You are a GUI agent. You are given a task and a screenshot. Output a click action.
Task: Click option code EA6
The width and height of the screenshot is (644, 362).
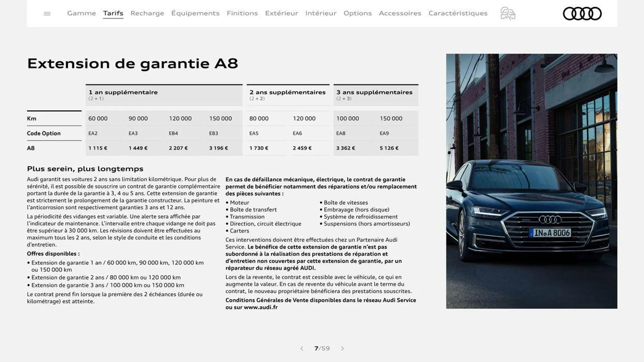click(x=298, y=133)
